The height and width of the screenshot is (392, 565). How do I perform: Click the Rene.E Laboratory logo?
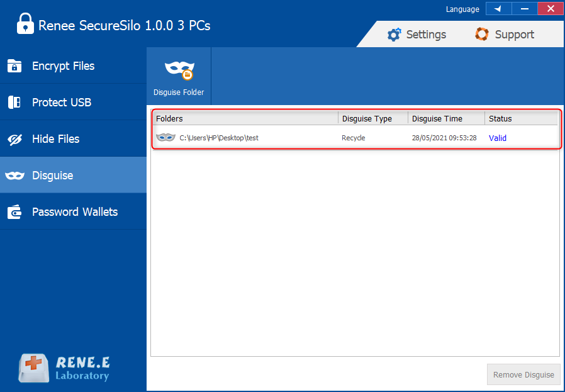click(x=64, y=368)
